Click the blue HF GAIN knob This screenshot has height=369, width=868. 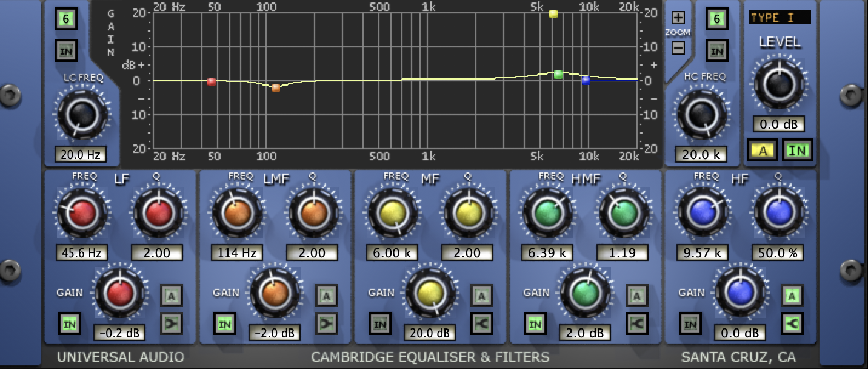pyautogui.click(x=741, y=293)
